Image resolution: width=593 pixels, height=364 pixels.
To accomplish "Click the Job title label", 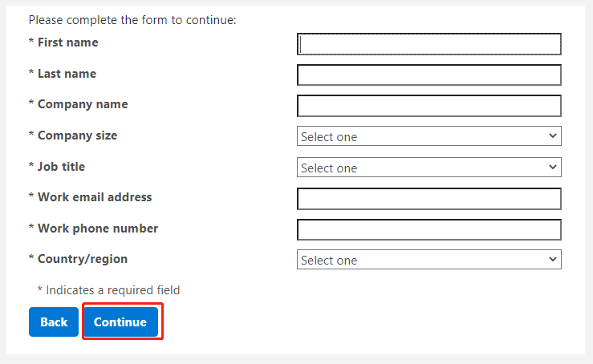I will click(x=61, y=167).
